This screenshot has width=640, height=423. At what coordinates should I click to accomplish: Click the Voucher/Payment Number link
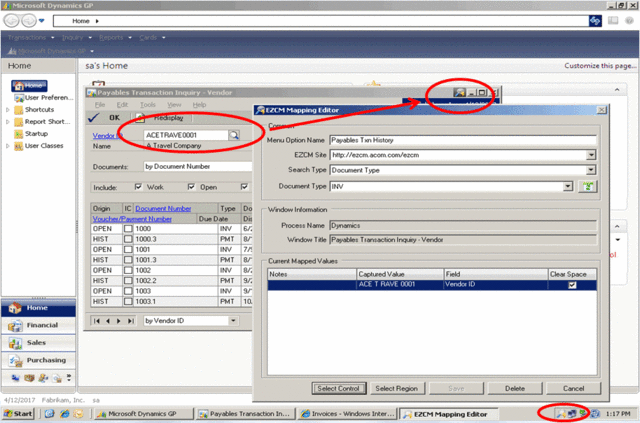pos(132,219)
